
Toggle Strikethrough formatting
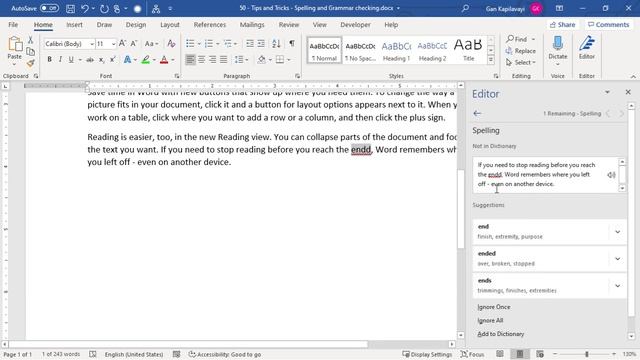click(90, 60)
